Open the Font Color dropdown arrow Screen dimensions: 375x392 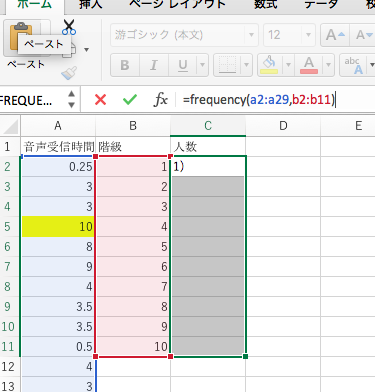pyautogui.click(x=328, y=65)
